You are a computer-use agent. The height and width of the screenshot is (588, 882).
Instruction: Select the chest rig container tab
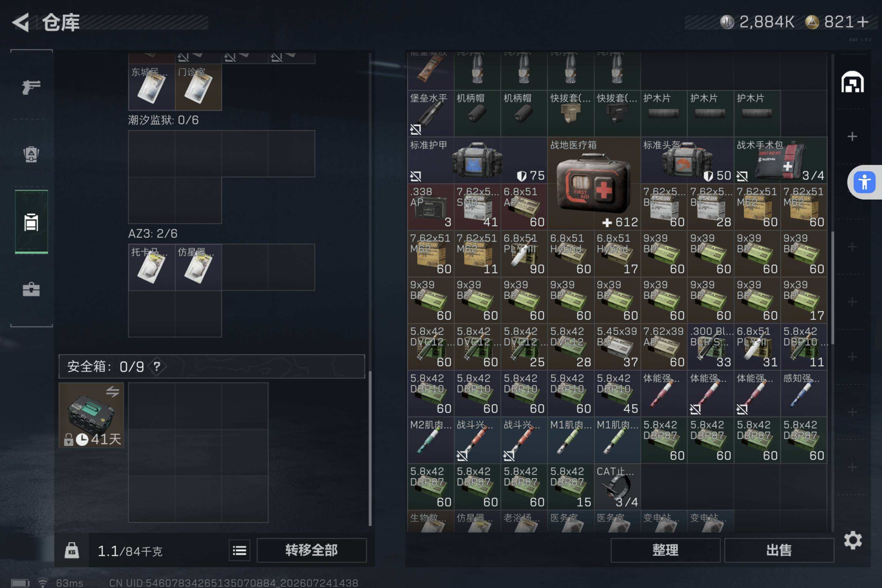(x=31, y=222)
